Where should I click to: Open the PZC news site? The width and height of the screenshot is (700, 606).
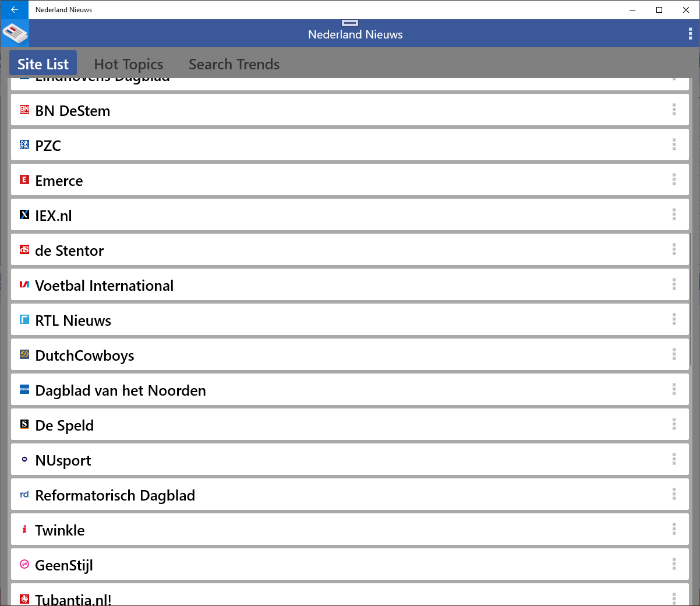[x=350, y=145]
